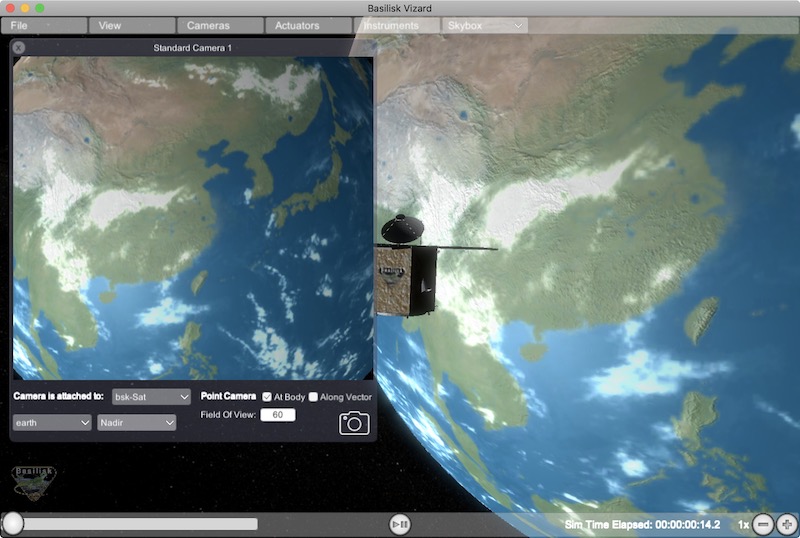Open the Actuators menu
The height and width of the screenshot is (538, 800).
point(307,25)
